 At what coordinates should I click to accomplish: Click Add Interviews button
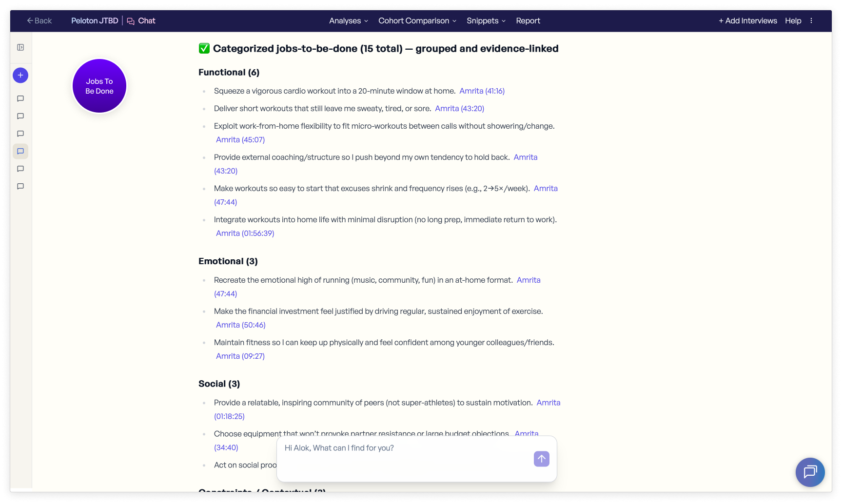(747, 20)
